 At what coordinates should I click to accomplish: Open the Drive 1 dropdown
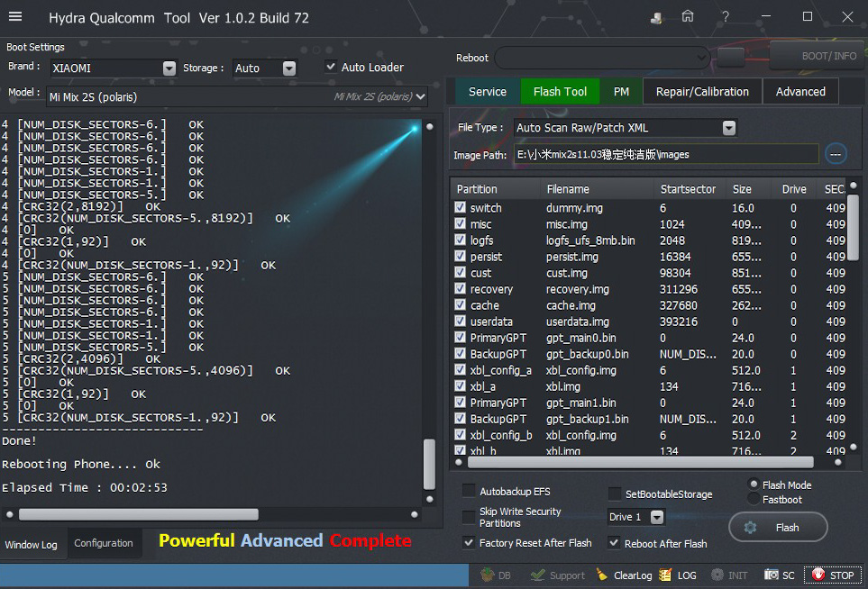[x=657, y=517]
